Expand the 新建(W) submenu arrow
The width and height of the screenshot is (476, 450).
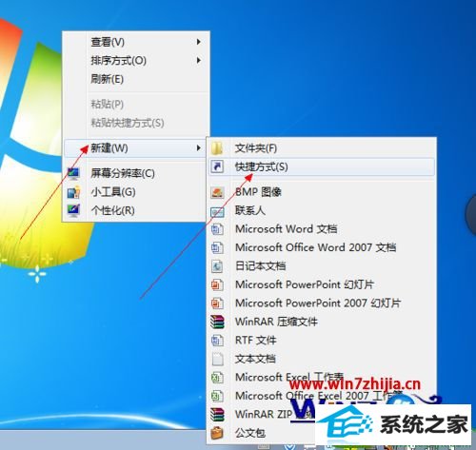pos(199,147)
